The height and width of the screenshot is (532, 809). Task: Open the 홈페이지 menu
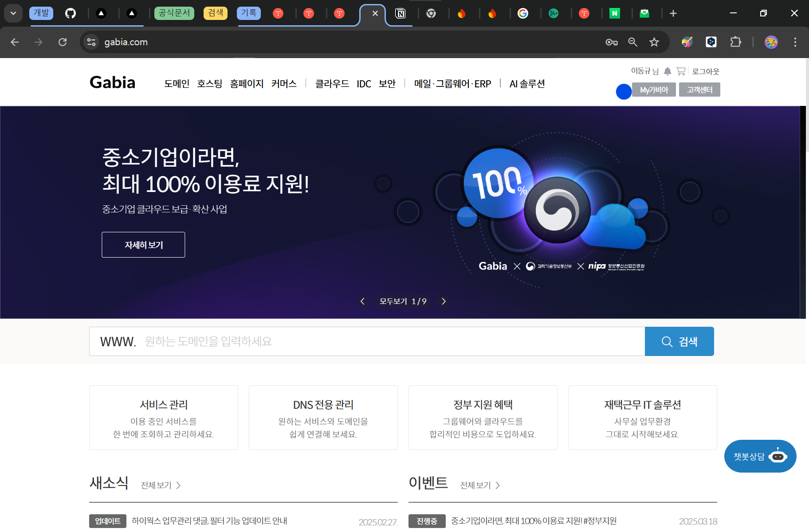247,84
